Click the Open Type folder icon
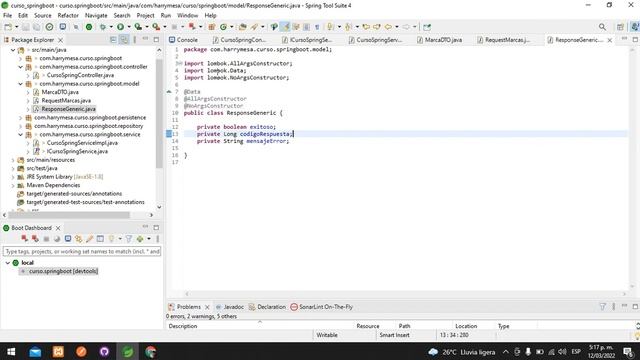The height and width of the screenshot is (360, 640). [x=243, y=27]
